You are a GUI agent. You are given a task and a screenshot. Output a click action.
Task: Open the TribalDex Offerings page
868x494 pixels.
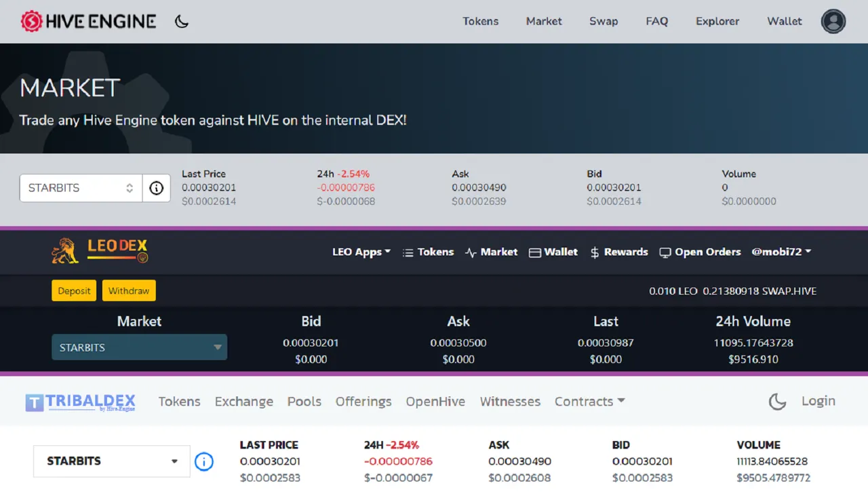click(363, 402)
